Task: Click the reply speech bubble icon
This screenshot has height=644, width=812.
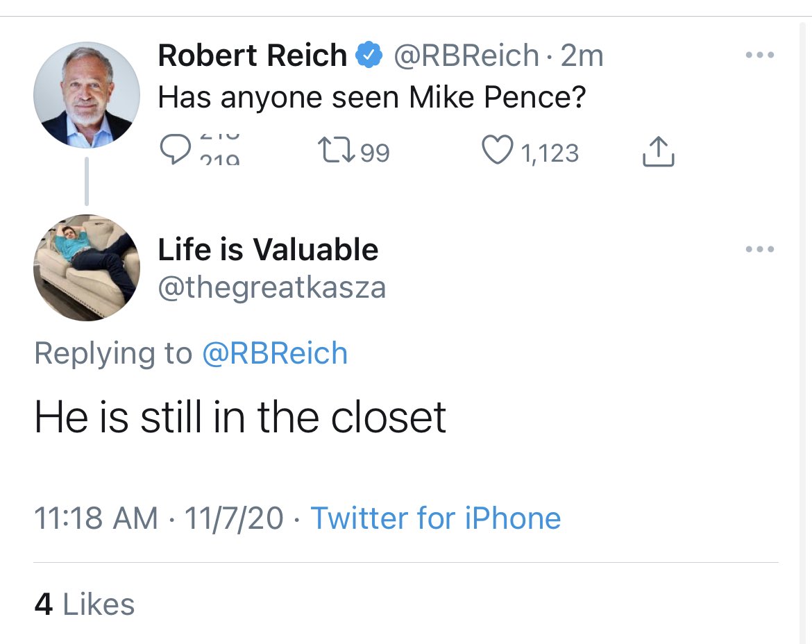Action: point(171,148)
